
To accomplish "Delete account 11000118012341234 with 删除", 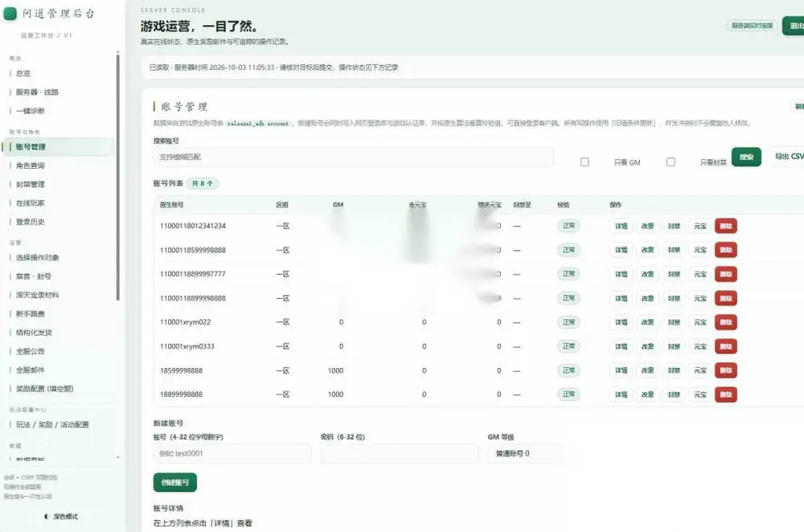I will tap(725, 226).
